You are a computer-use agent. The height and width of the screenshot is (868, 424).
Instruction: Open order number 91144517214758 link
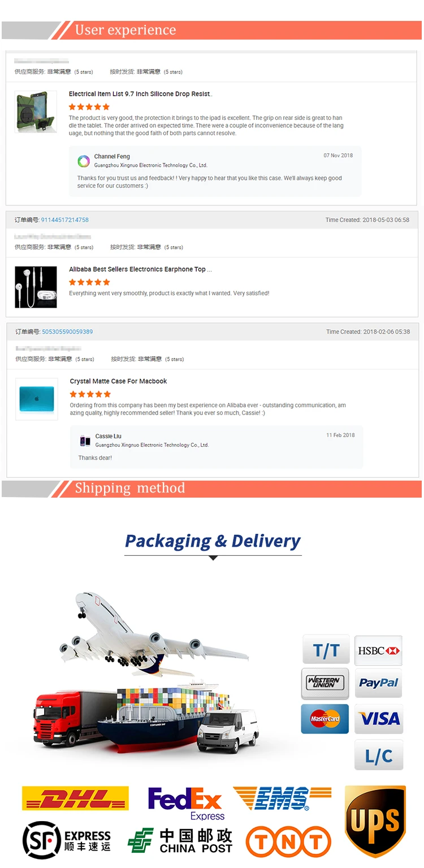pyautogui.click(x=64, y=220)
